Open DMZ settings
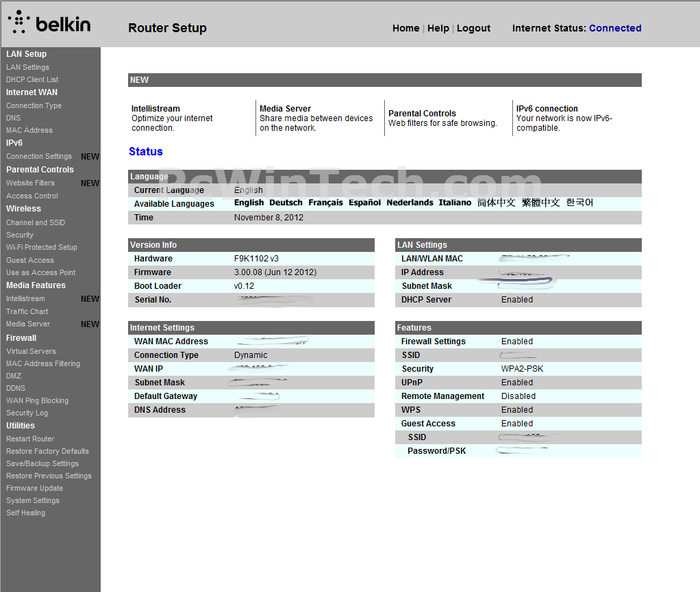Screen dimensions: 700x592 pyautogui.click(x=14, y=376)
